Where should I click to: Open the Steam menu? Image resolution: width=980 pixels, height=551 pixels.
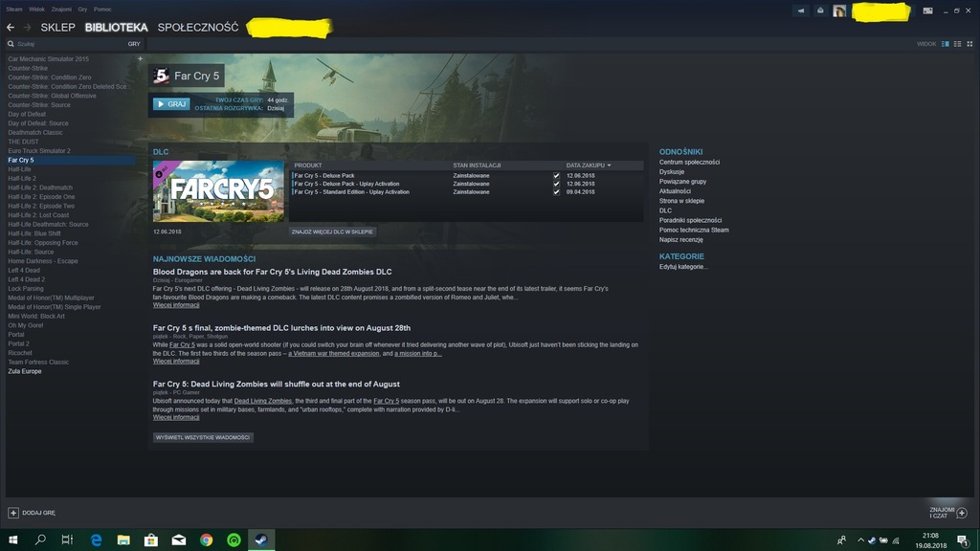14,10
